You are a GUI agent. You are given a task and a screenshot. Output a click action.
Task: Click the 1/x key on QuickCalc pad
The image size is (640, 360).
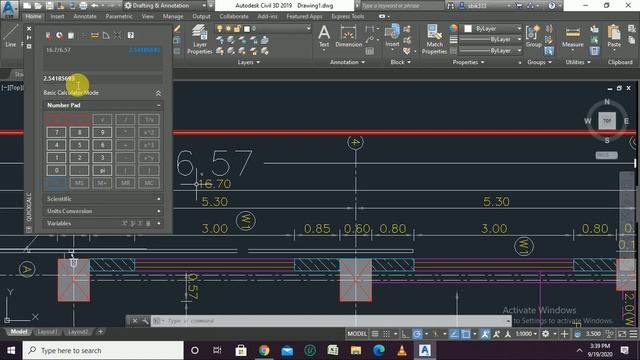149,120
